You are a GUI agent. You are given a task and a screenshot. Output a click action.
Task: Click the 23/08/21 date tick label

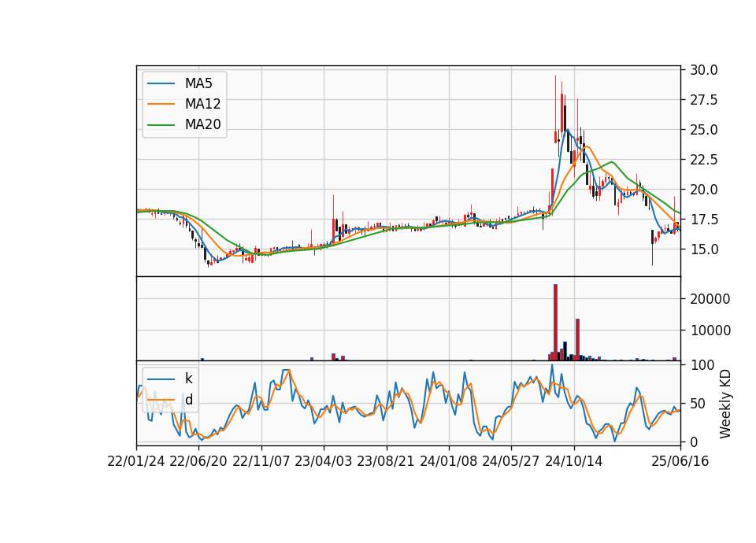[x=386, y=462]
